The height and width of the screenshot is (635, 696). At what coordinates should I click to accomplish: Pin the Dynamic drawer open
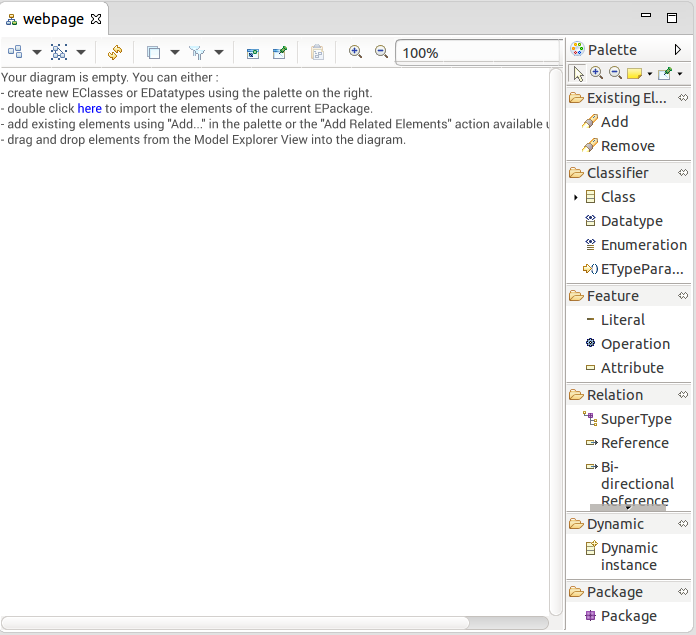683,523
